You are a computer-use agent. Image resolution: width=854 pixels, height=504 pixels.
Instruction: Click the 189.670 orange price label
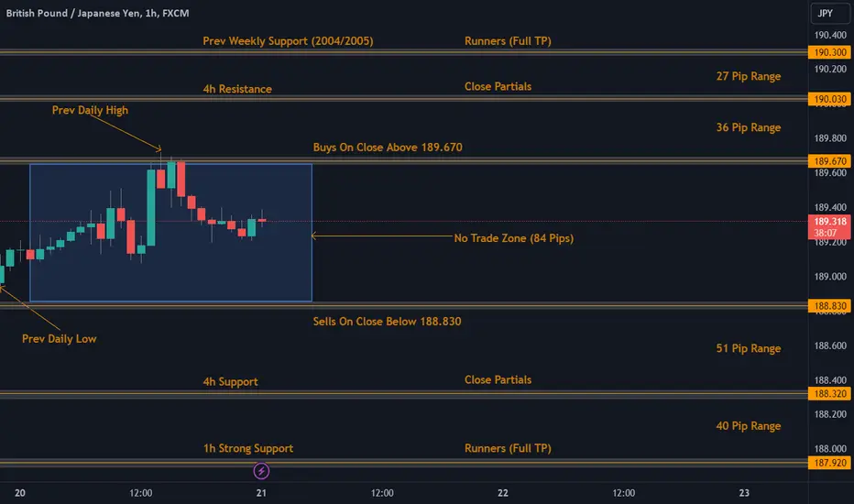point(827,161)
